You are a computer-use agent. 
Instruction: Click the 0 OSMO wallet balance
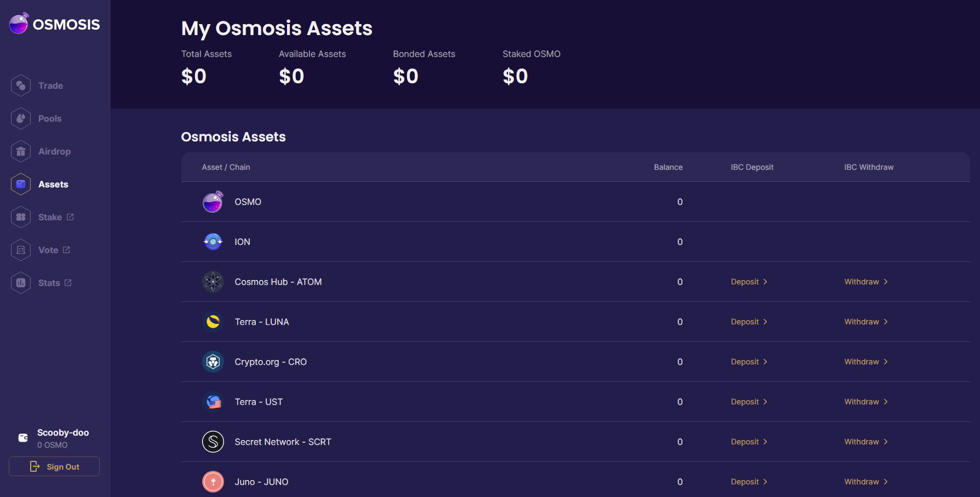pos(53,445)
